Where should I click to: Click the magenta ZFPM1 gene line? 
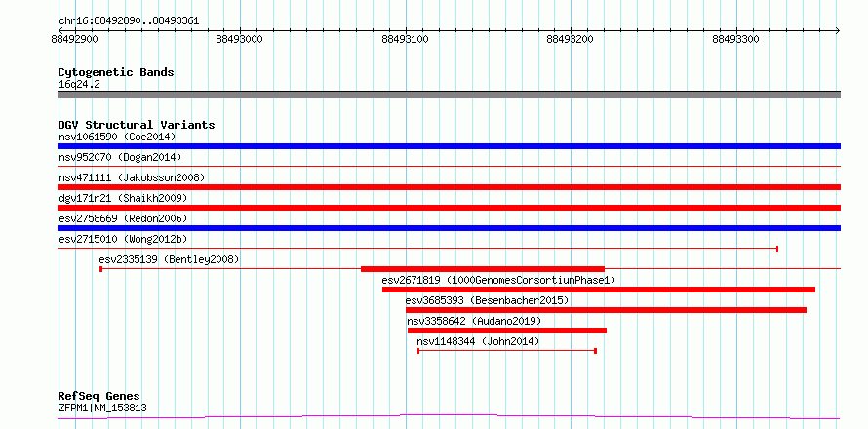(x=449, y=416)
